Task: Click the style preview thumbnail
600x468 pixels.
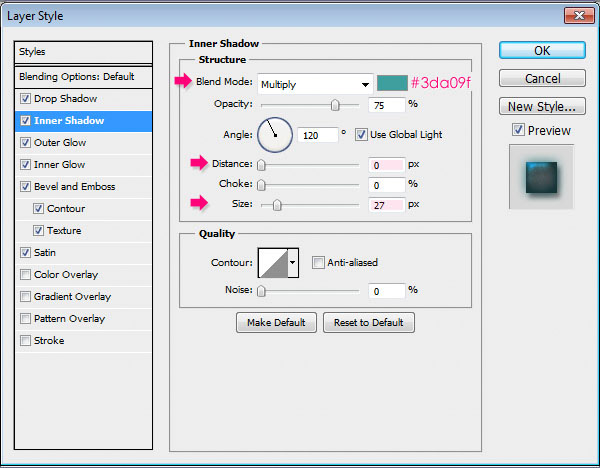Action: [x=541, y=177]
